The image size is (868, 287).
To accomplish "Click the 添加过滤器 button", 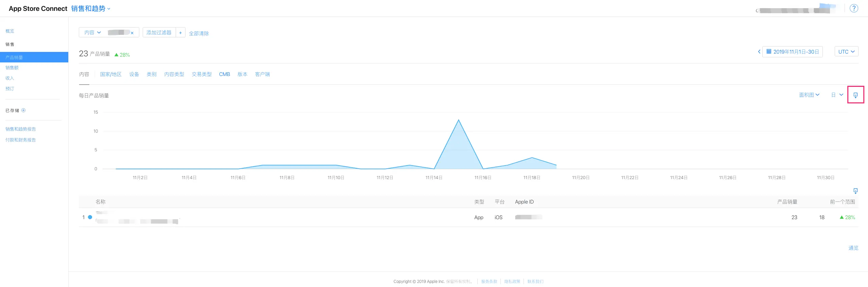I will (159, 33).
